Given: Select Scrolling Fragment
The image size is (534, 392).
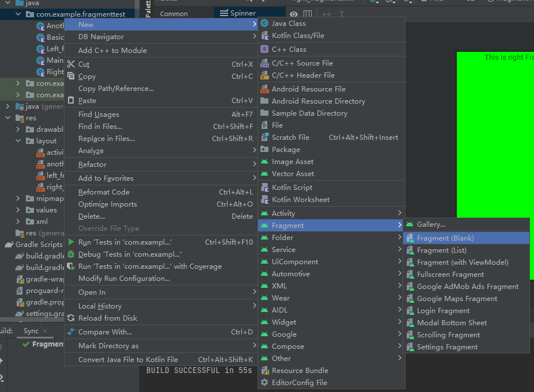Looking at the screenshot, I should point(466,335).
